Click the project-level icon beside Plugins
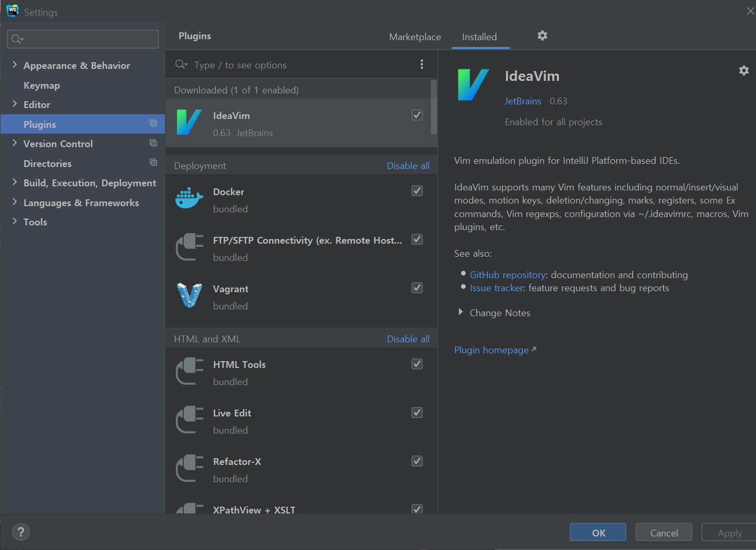The width and height of the screenshot is (756, 550). [x=153, y=123]
